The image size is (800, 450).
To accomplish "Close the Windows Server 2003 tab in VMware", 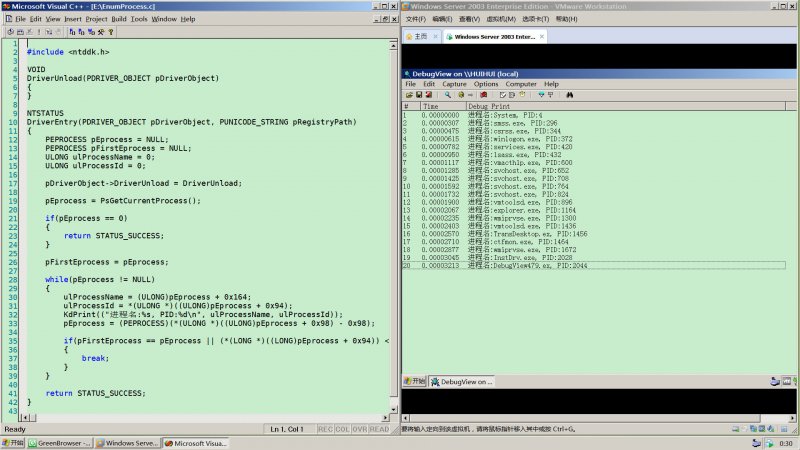I will click(542, 37).
